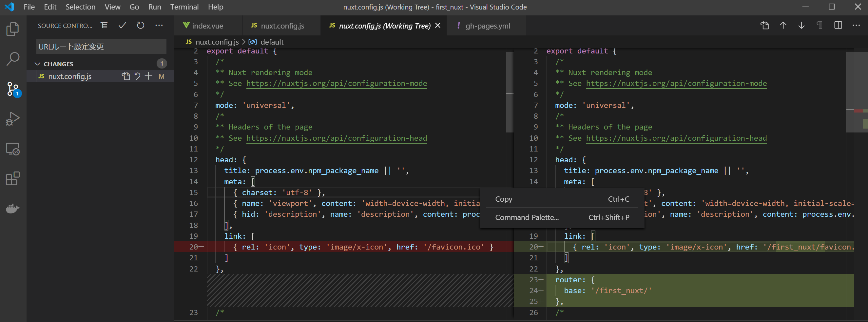Image resolution: width=868 pixels, height=322 pixels.
Task: Follow the configuration-head link in left pane
Action: [x=337, y=138]
